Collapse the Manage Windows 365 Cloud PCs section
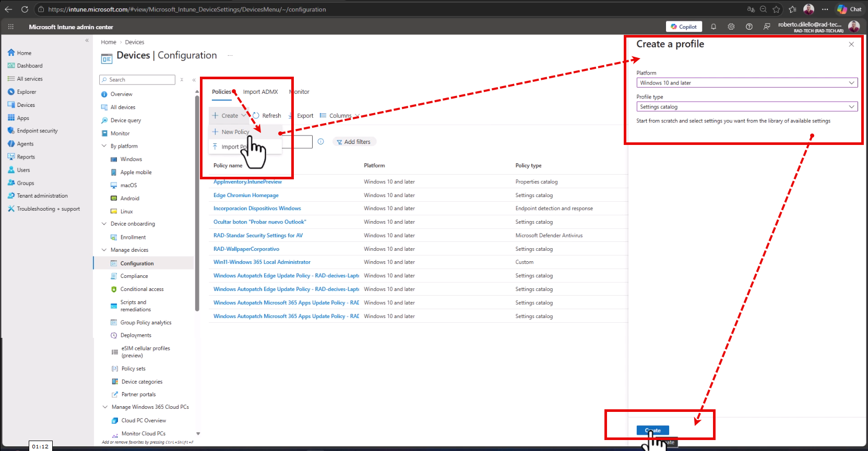868x451 pixels. coord(105,407)
